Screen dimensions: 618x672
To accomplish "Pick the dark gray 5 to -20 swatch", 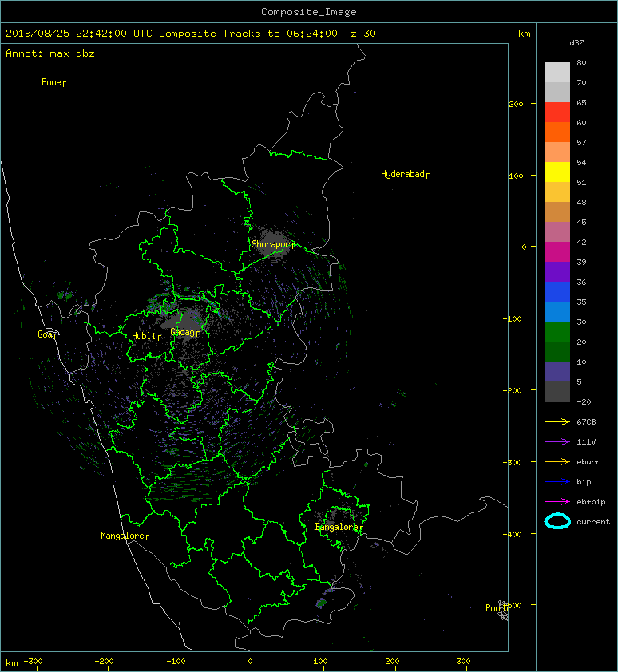I will click(557, 392).
